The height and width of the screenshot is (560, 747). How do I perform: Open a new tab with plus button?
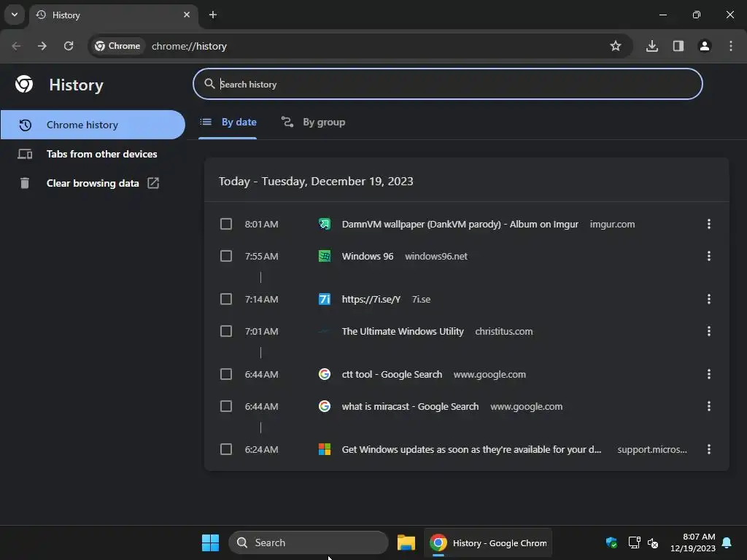pos(213,15)
